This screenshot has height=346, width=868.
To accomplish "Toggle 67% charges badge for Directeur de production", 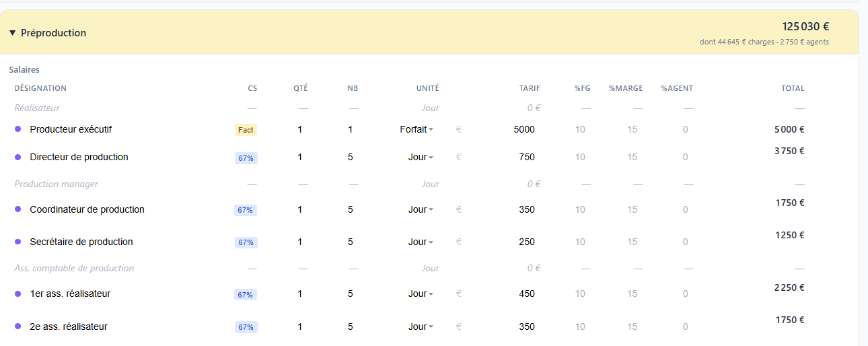I will (x=246, y=158).
